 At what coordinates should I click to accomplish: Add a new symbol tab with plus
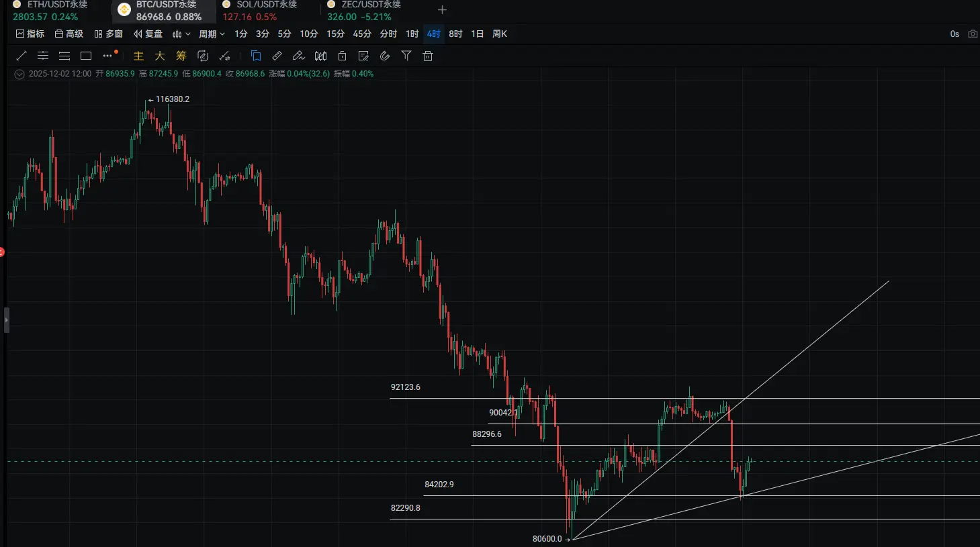pos(442,10)
